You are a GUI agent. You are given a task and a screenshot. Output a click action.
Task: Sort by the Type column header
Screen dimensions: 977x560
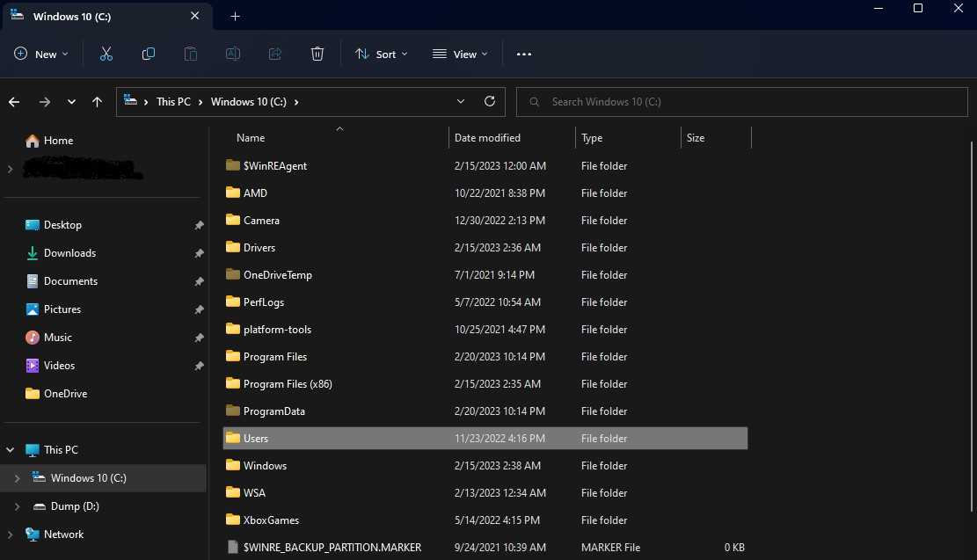pos(592,138)
